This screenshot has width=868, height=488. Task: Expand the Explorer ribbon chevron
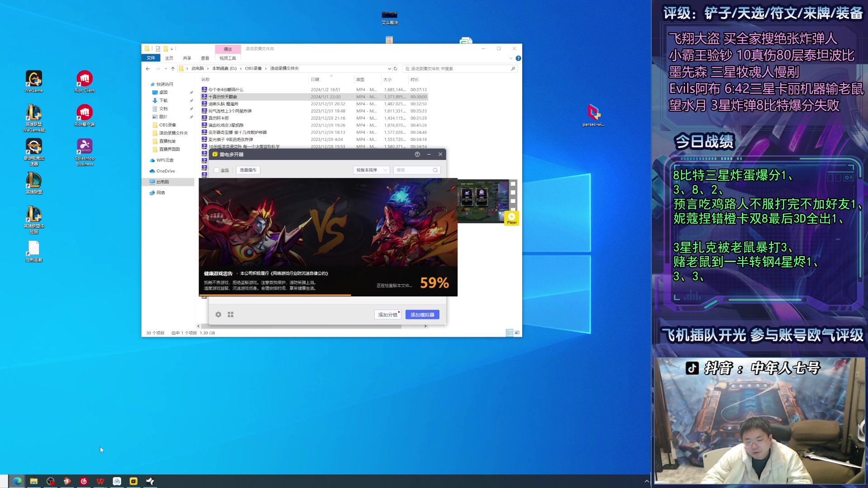pyautogui.click(x=511, y=58)
